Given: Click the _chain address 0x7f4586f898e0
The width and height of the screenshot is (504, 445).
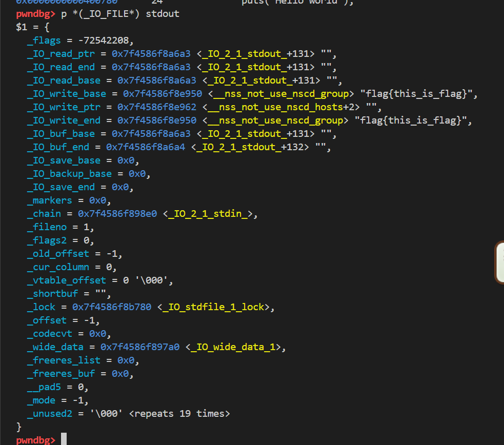Looking at the screenshot, I should (x=117, y=214).
